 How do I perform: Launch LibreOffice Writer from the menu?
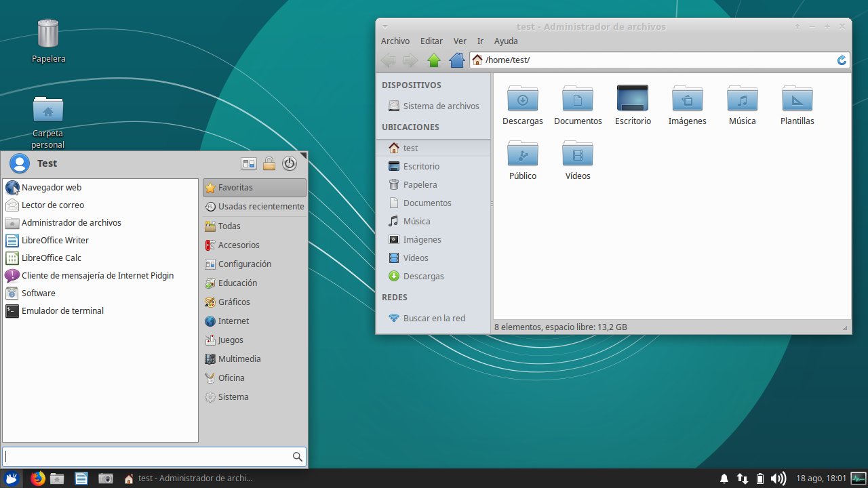tap(55, 241)
